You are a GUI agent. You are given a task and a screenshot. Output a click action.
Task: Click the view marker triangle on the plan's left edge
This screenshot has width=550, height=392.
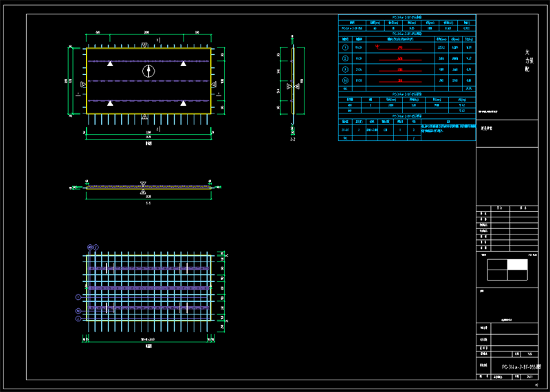click(x=83, y=84)
